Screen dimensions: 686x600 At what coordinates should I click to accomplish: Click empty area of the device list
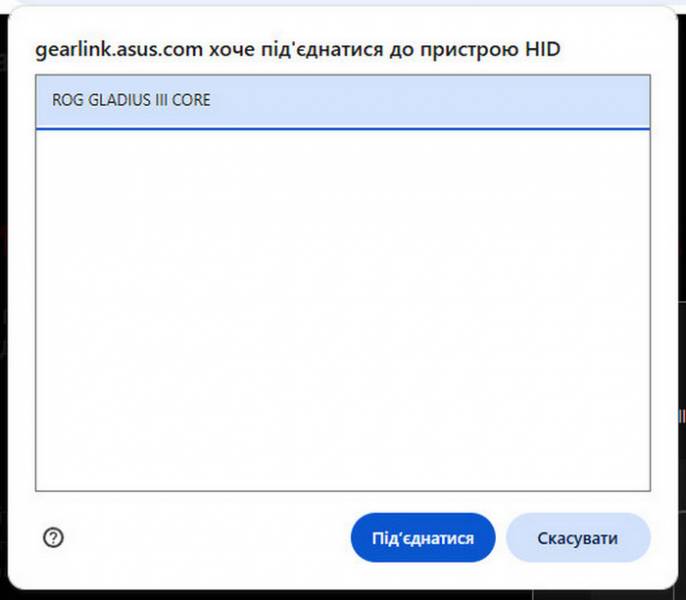pos(342,310)
